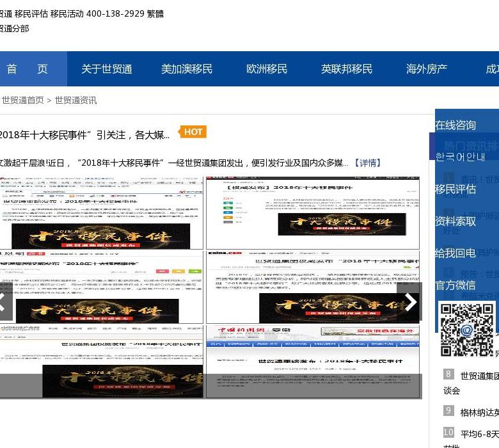The height and width of the screenshot is (448, 499).
Task: Open 移民评估 in the side panel
Action: pos(455,189)
